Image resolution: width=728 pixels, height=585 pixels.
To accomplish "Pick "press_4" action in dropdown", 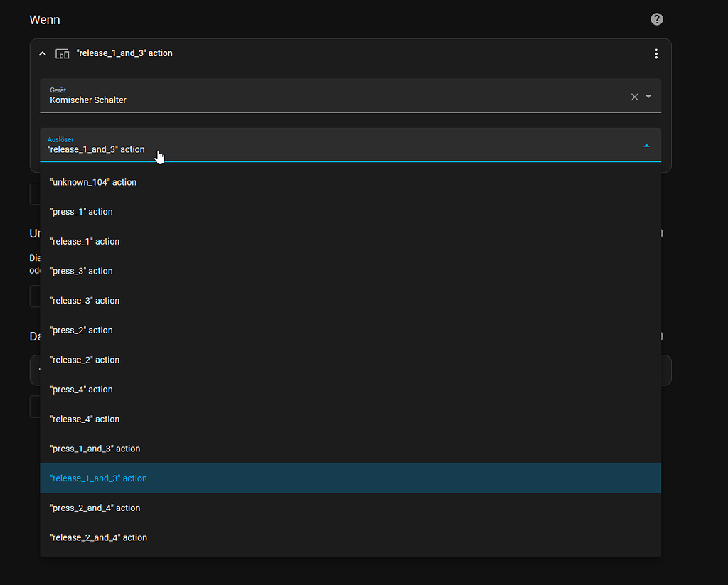I will pos(81,390).
